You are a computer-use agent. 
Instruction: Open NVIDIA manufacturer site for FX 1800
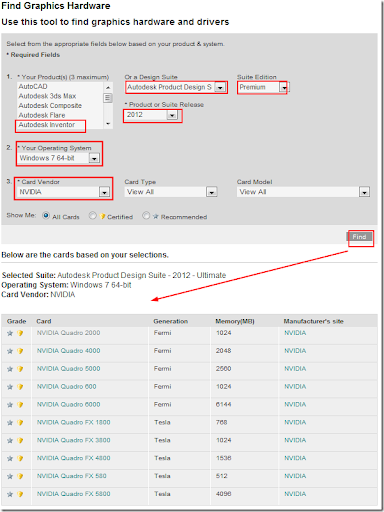295,422
